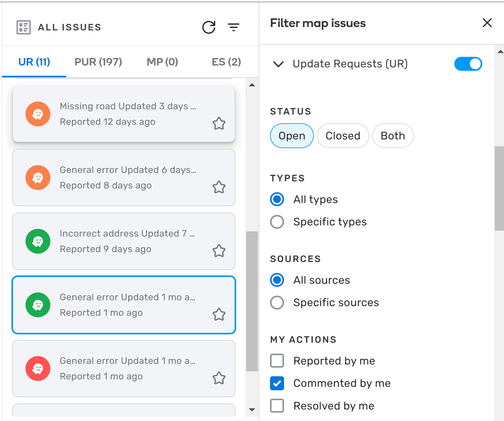Click the red Waze icon on General error
This screenshot has height=421, width=504.
pyautogui.click(x=38, y=369)
